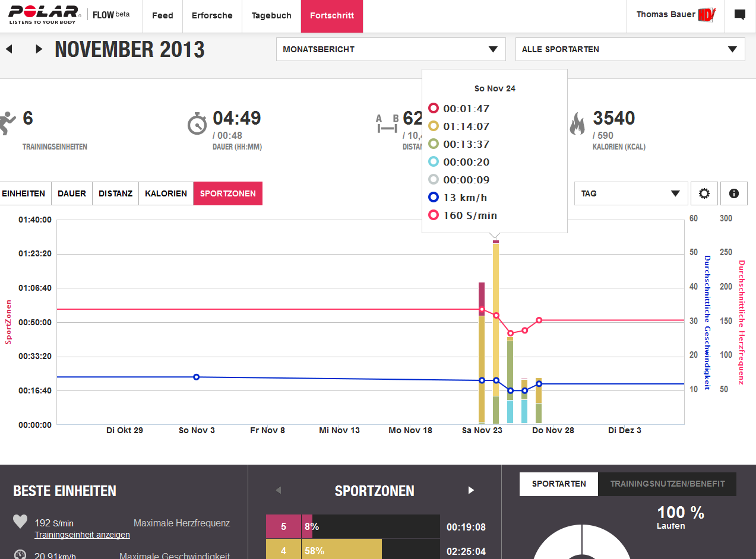Open the messages speech bubble icon
The height and width of the screenshot is (559, 756).
(739, 15)
